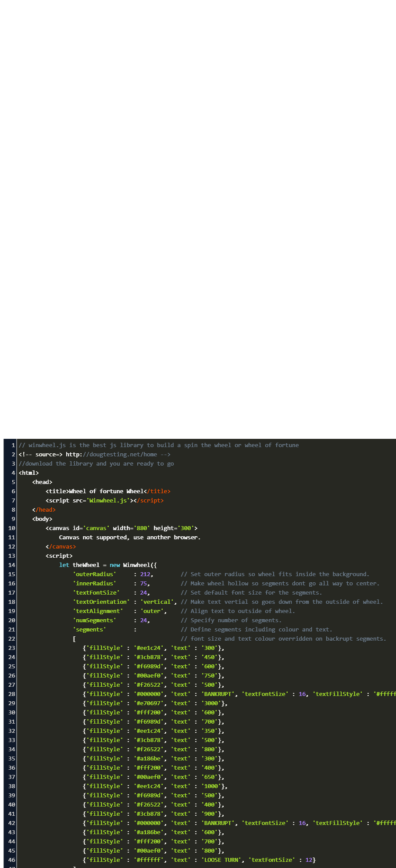396x868 pixels.
Task: Click the 'segments' property key
Action: 89,629
